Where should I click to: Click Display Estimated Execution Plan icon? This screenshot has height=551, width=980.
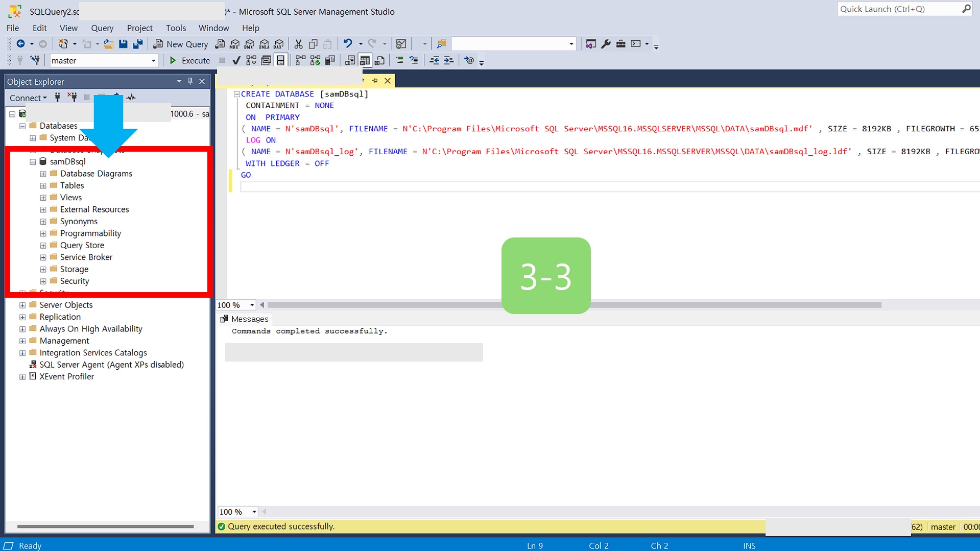(x=251, y=60)
